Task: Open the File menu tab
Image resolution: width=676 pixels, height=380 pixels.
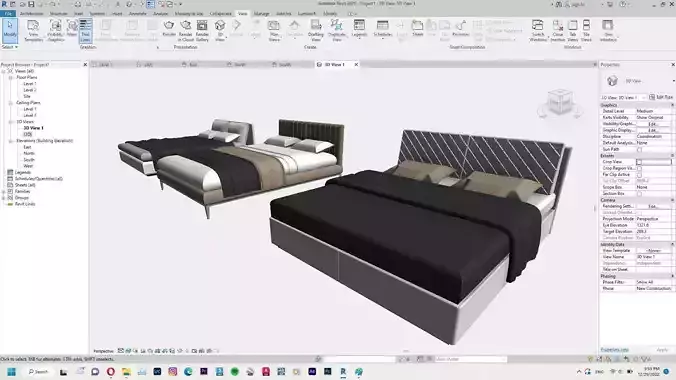Action: coord(8,13)
